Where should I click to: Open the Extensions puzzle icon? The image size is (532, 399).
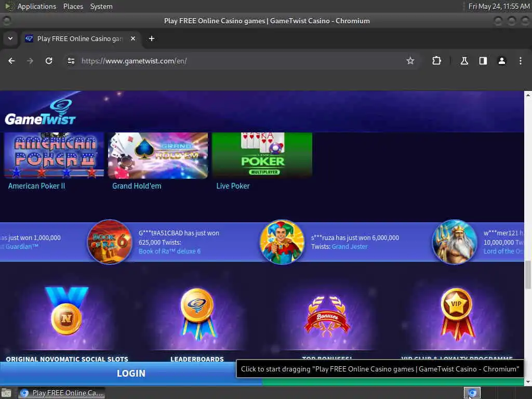pyautogui.click(x=436, y=61)
